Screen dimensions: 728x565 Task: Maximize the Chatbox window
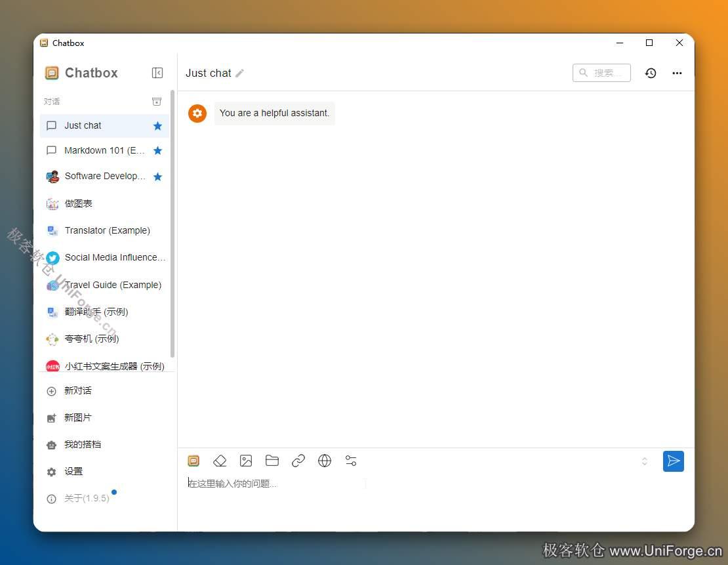coord(649,43)
